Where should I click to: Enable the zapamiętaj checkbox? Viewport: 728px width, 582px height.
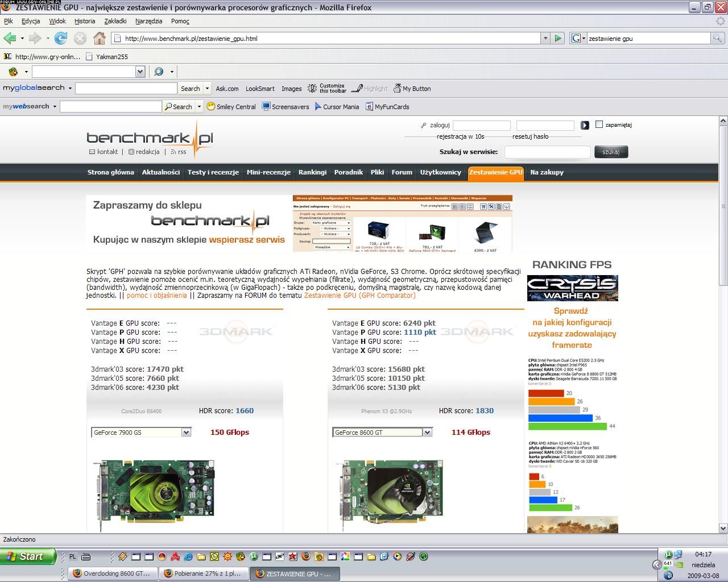click(599, 124)
